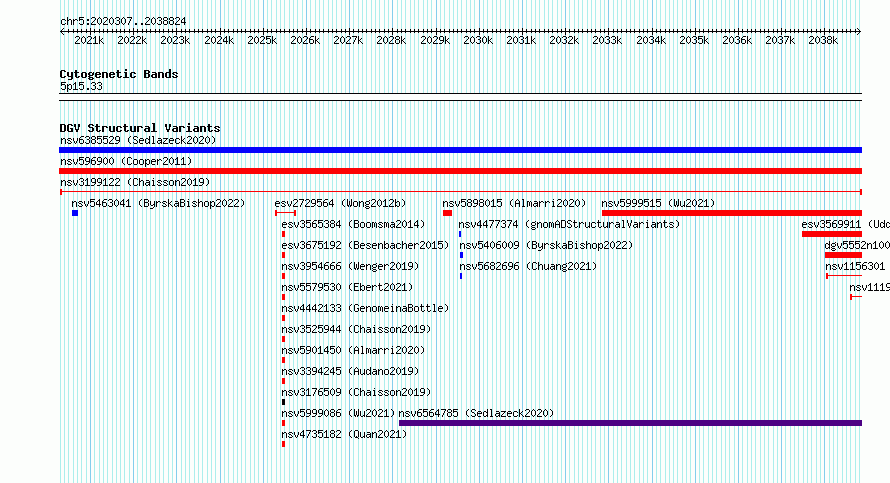The image size is (890, 483).
Task: Open nsv3176509 (Chaisson2019) label
Action: [x=356, y=392]
